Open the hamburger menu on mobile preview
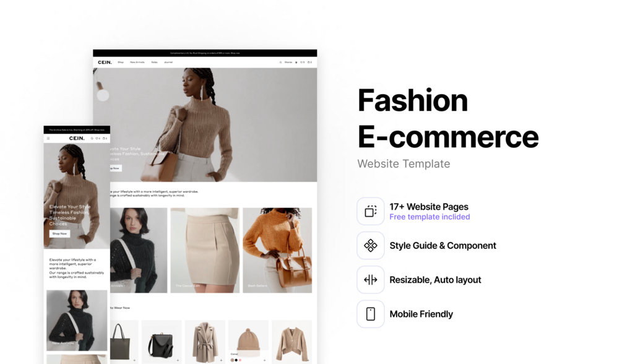Image resolution: width=622 pixels, height=364 pixels. click(48, 139)
